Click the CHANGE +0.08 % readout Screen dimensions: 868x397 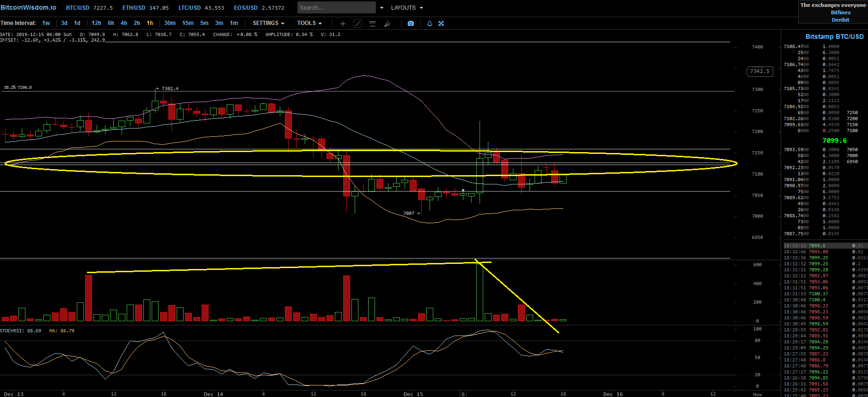pyautogui.click(x=235, y=35)
